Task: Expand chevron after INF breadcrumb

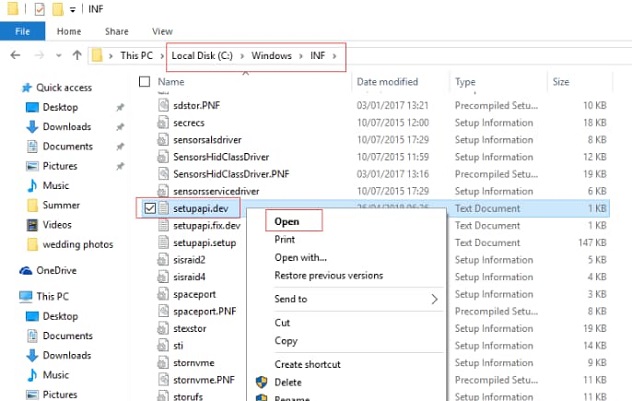Action: [334, 56]
